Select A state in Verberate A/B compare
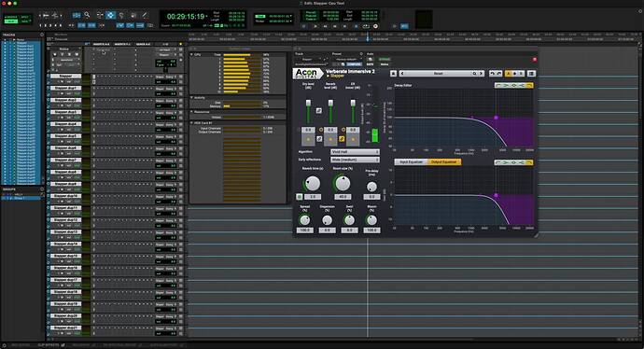 508,74
